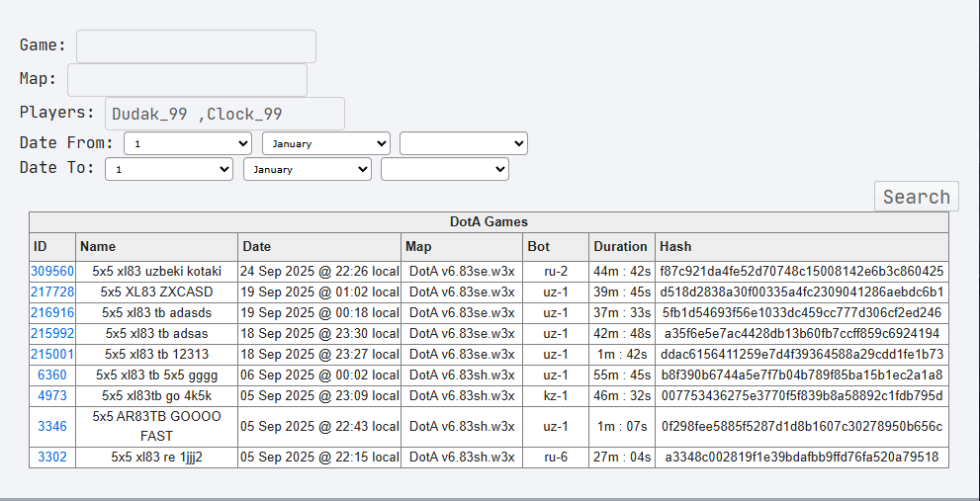Click hash starting with a35f6e5e7ac4

click(802, 334)
